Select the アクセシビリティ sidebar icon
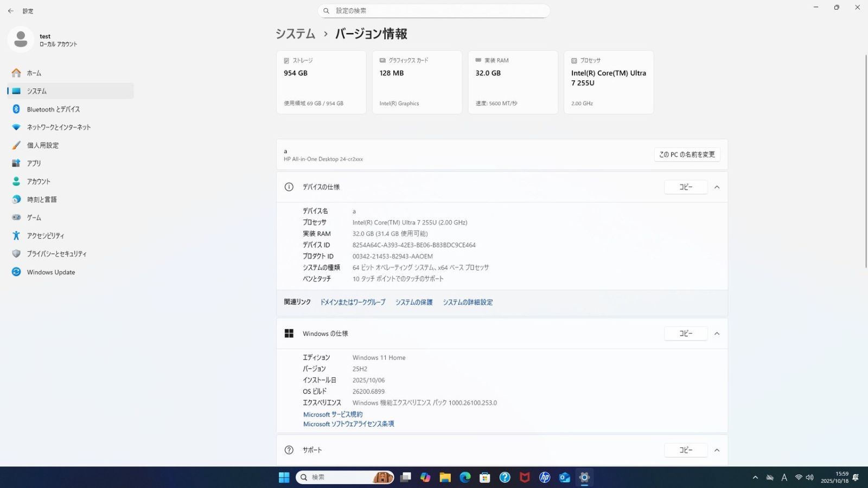Screen dimensions: 868x488 coord(16,235)
